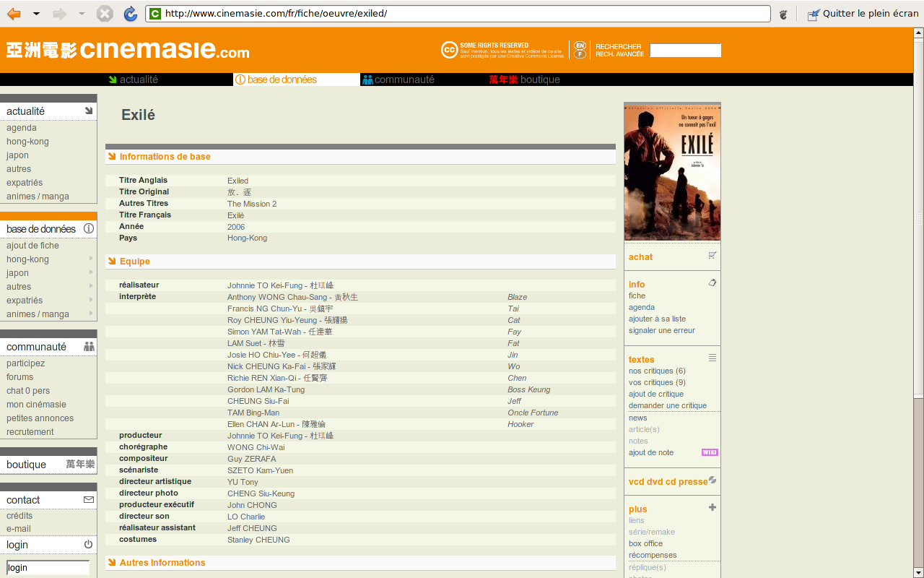Click the power icon beside login heading
The width and height of the screenshot is (924, 578).
click(x=89, y=544)
